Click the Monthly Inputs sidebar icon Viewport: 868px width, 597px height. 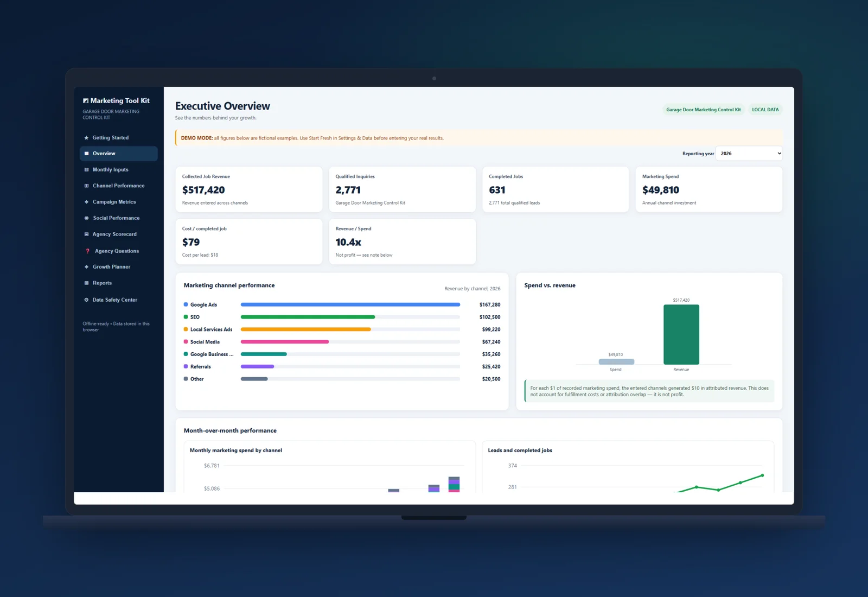[86, 170]
